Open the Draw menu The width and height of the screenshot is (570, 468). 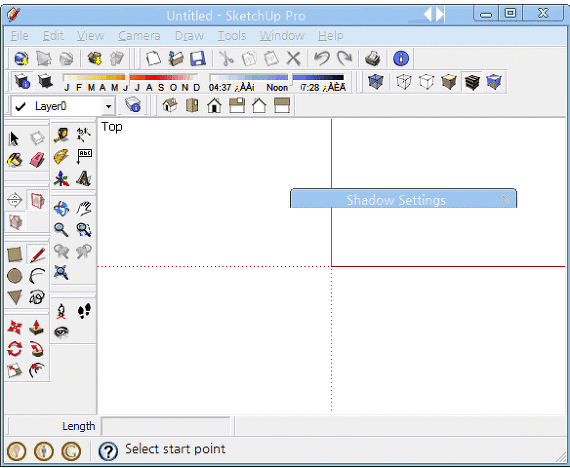[x=189, y=36]
